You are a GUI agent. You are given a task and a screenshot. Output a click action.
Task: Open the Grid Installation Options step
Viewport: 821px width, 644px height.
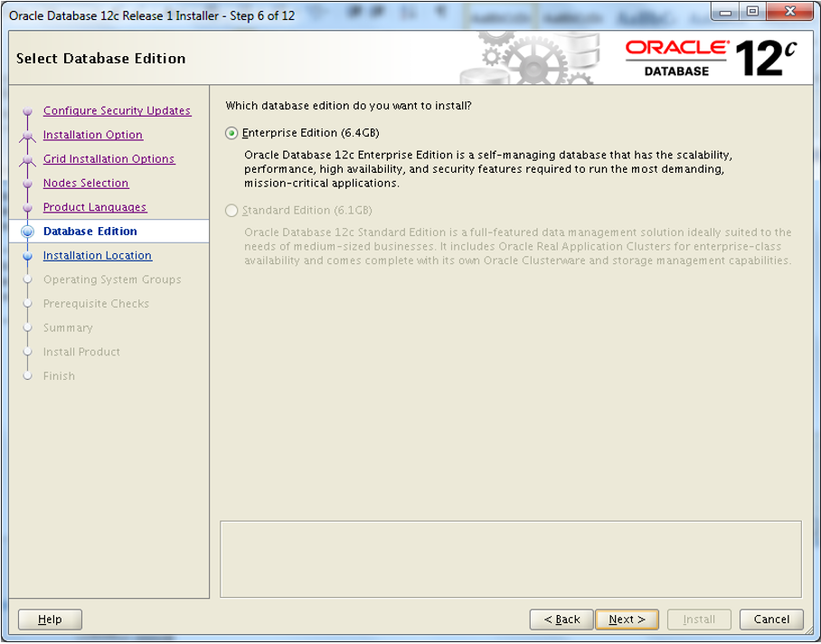(x=109, y=159)
